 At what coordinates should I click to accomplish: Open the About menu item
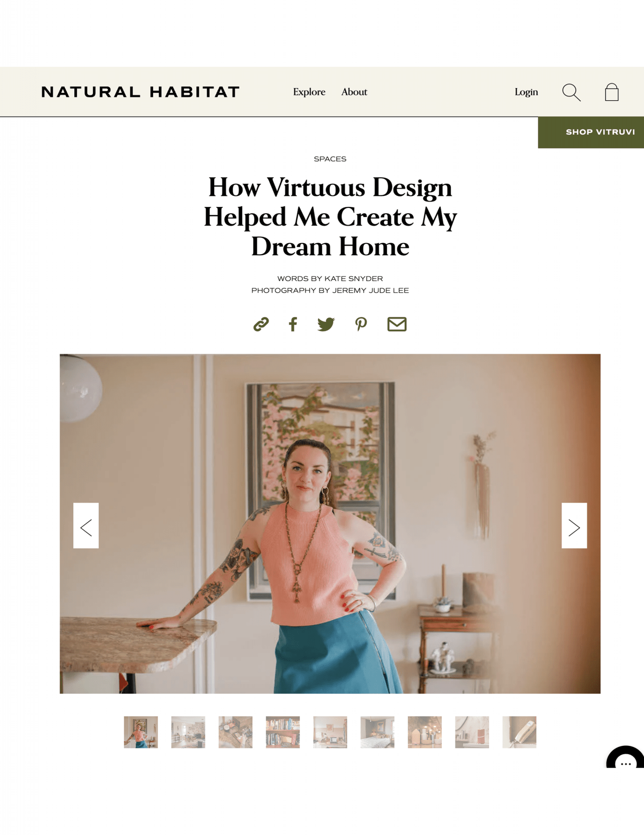click(x=354, y=92)
